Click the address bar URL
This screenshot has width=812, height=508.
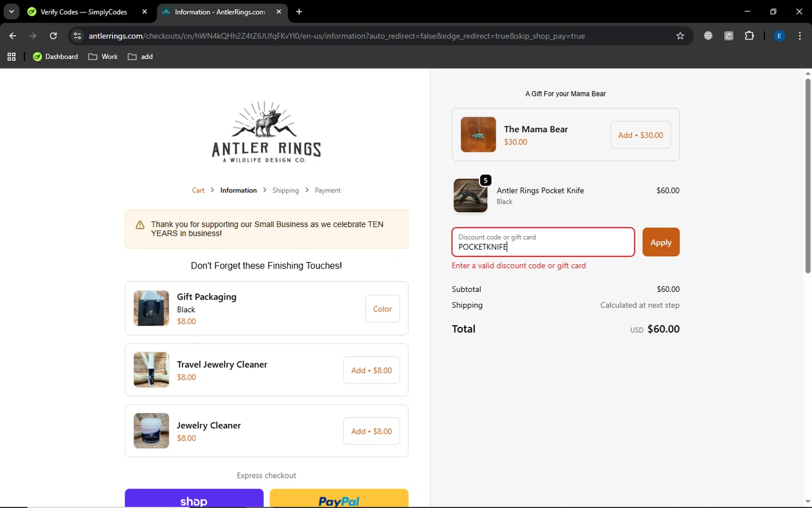(337, 36)
